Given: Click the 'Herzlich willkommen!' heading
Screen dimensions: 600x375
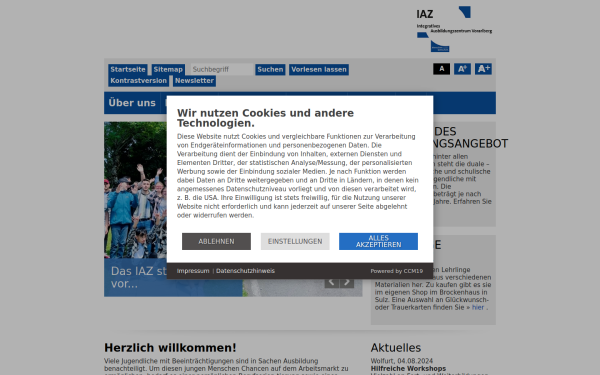Looking at the screenshot, I should click(170, 348).
